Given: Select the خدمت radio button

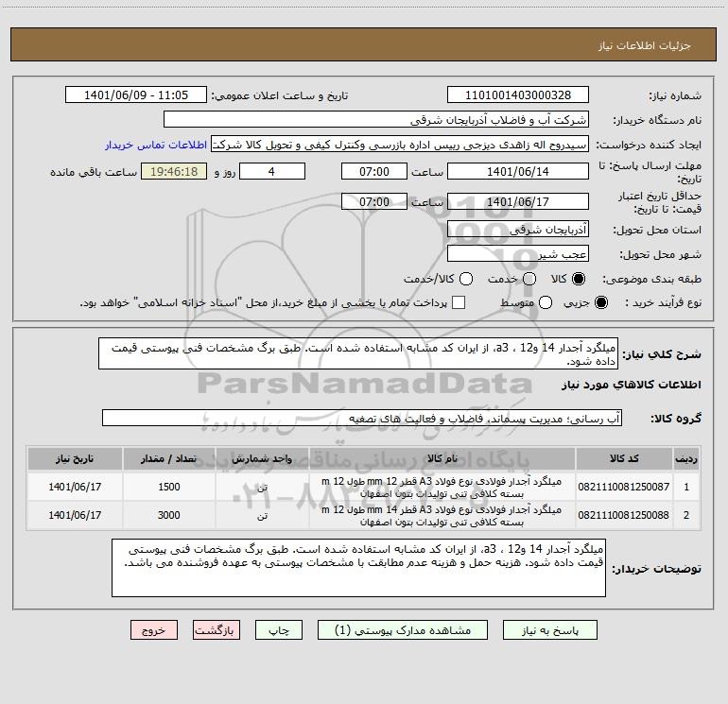Looking at the screenshot, I should coord(529,279).
